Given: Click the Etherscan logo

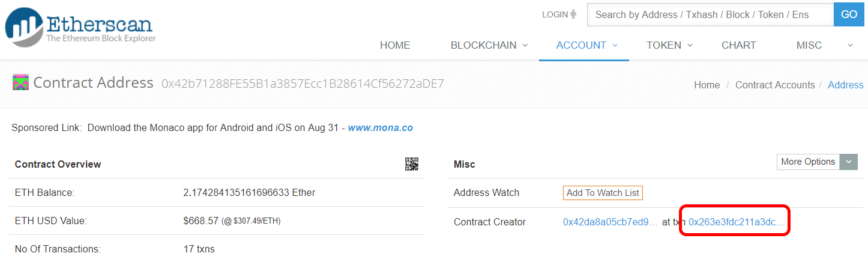Looking at the screenshot, I should click(x=80, y=28).
